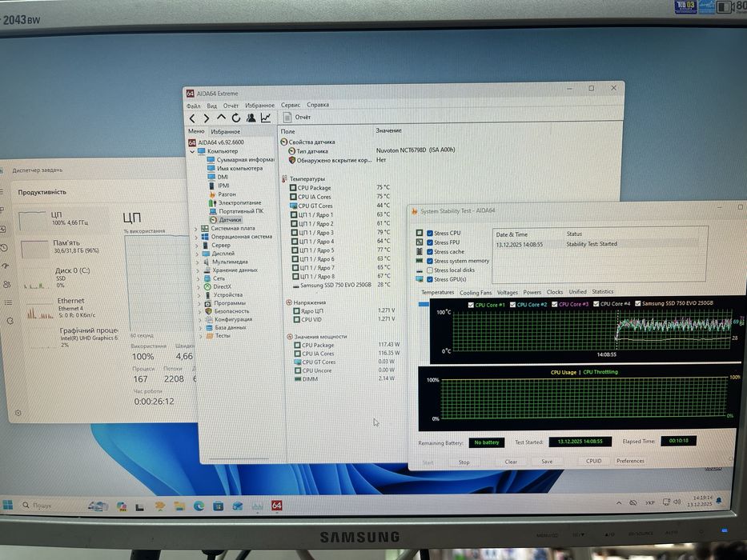Image resolution: width=747 pixels, height=560 pixels.
Task: Toggle CPU Core #3 graph checkbox
Action: click(x=555, y=304)
